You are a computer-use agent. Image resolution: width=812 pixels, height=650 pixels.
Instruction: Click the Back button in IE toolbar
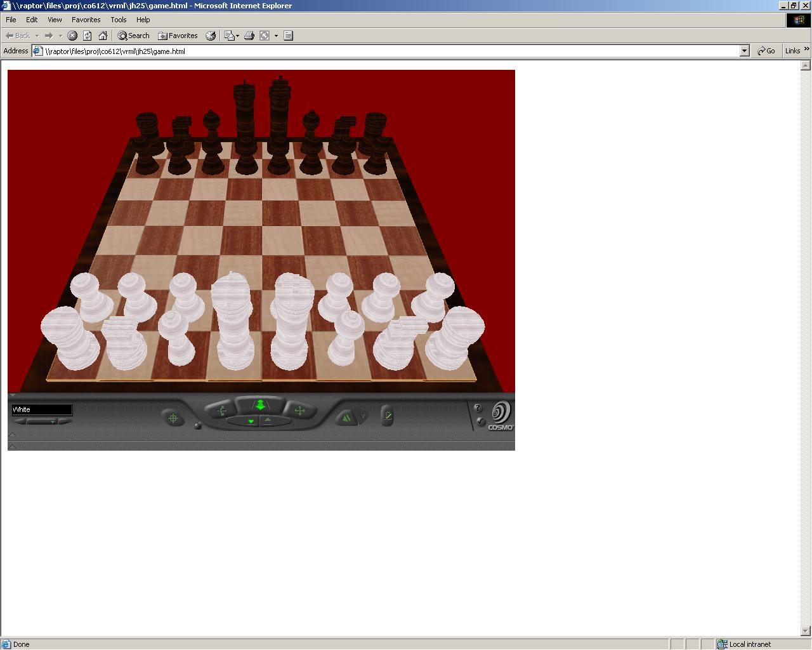click(x=18, y=36)
